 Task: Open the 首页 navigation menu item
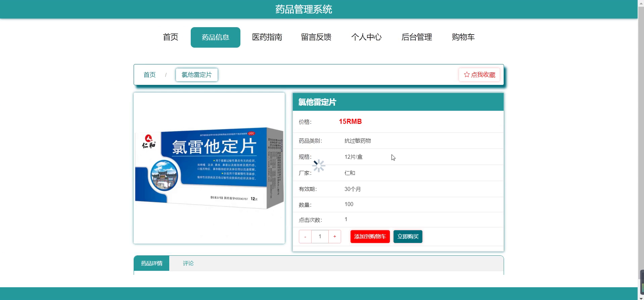(170, 37)
